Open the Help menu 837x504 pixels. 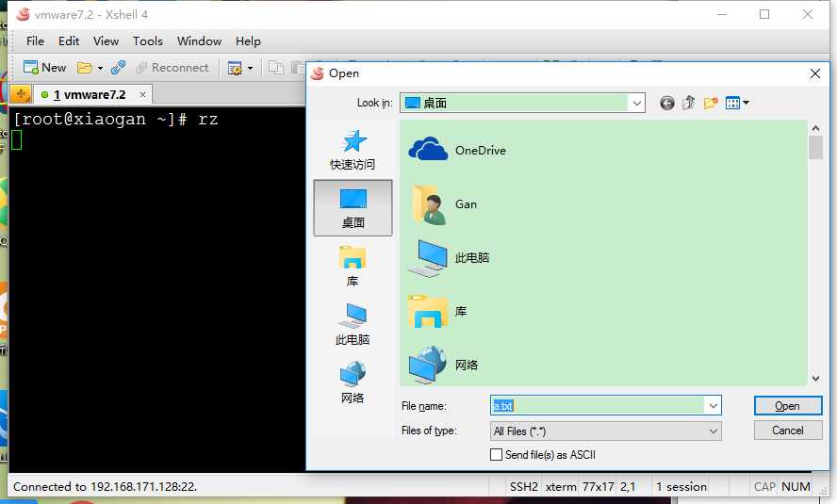248,41
